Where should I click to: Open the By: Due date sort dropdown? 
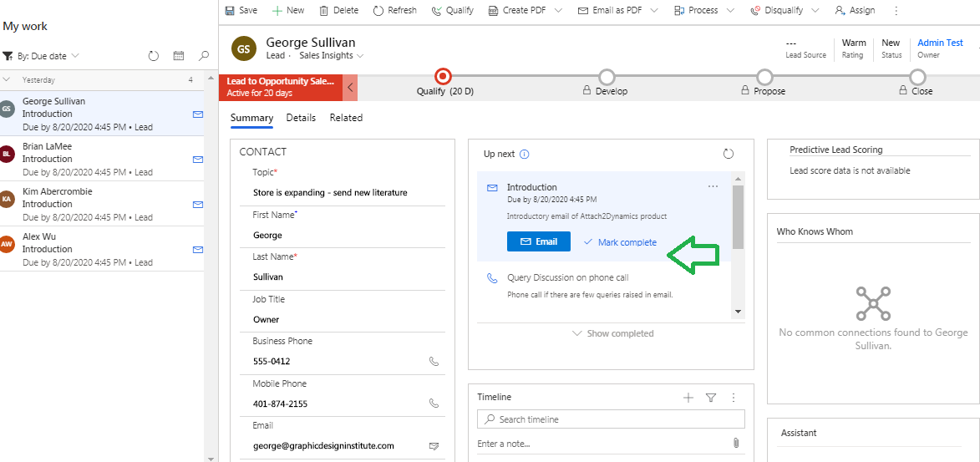tap(41, 56)
